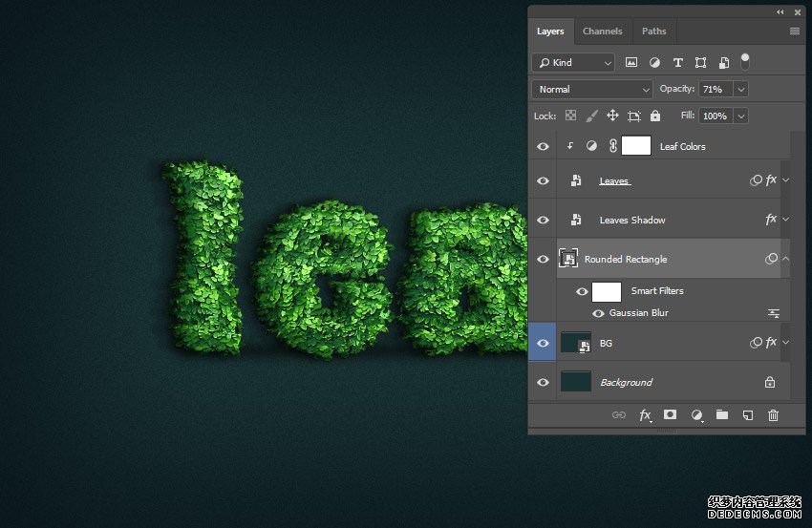
Task: Switch to the Channels tab
Action: click(602, 32)
